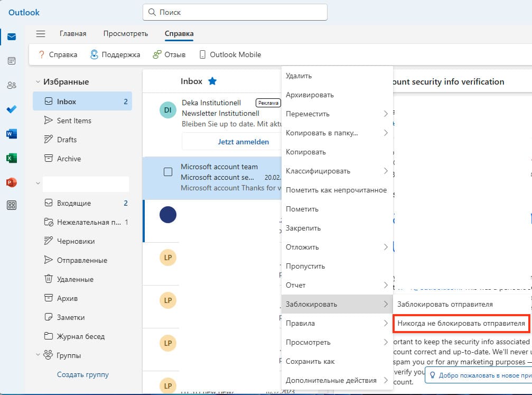Choose Пометить in the context menu
The height and width of the screenshot is (395, 532).
[x=337, y=209]
